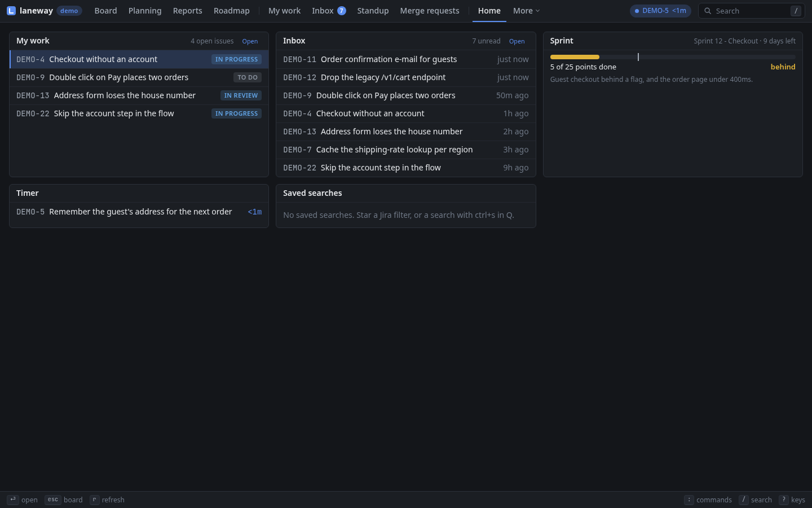812x508 pixels.
Task: Open DEMO-22 row in My work panel
Action: (x=139, y=113)
